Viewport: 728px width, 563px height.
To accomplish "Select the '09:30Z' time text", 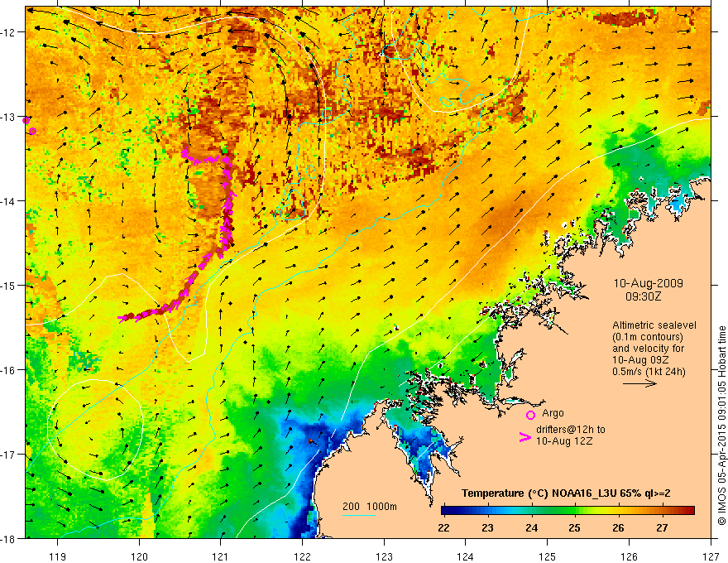I will coord(643,296).
